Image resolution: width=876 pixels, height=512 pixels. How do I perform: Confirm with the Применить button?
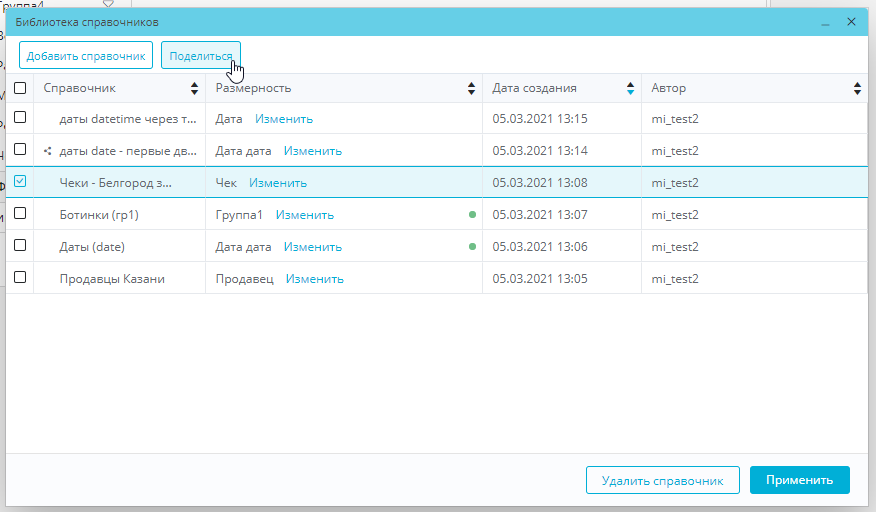[x=799, y=480]
